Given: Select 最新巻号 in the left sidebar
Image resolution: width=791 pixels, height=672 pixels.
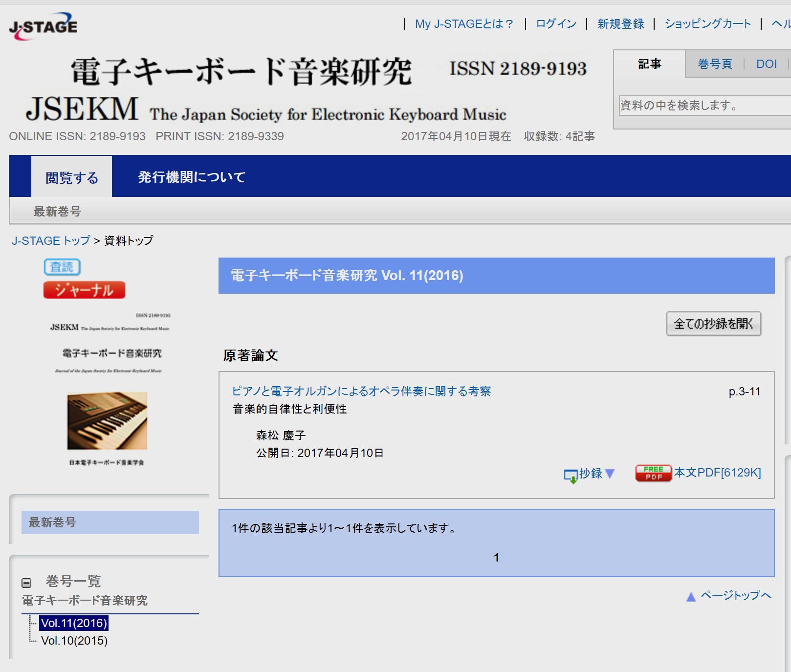Looking at the screenshot, I should 110,522.
